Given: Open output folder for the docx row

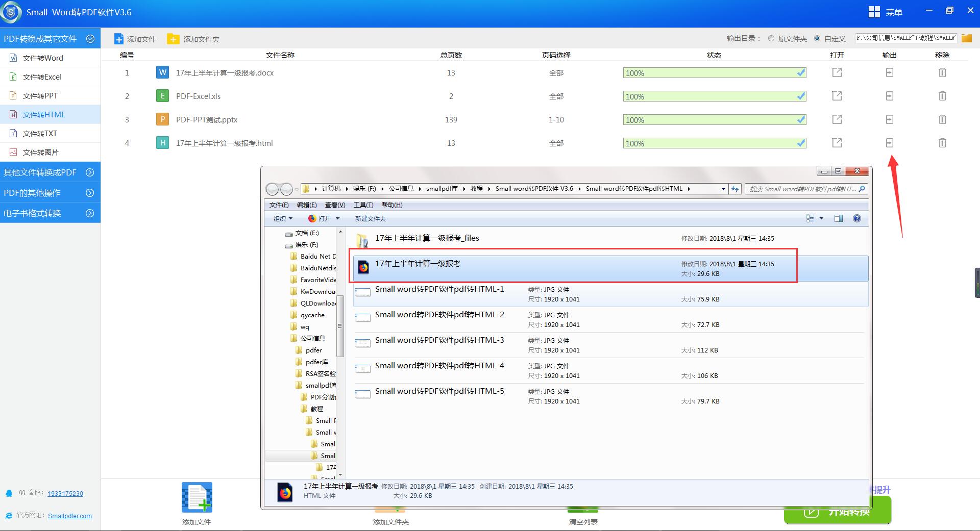Looking at the screenshot, I should [890, 72].
